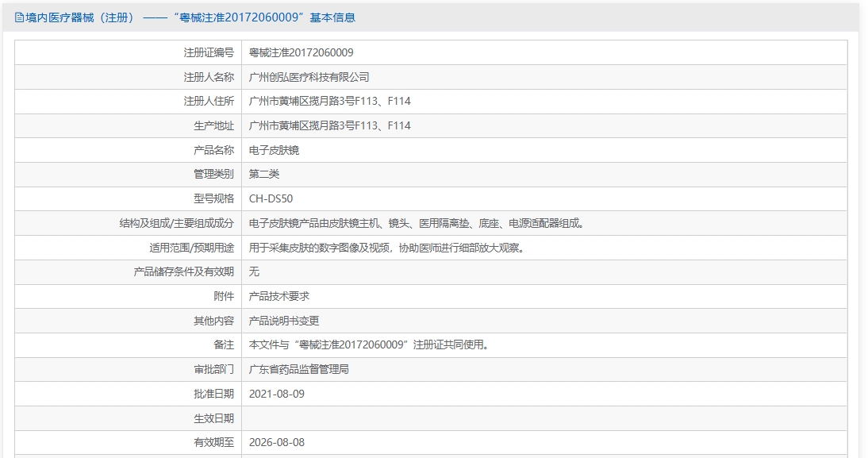The width and height of the screenshot is (868, 458).
Task: Select the model value CH-DS50
Action: [271, 198]
